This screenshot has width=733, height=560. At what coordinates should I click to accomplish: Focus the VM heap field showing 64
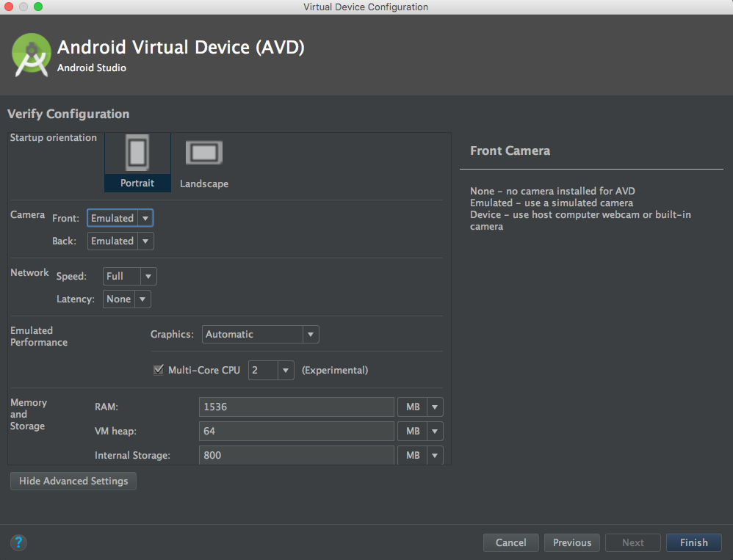point(297,431)
